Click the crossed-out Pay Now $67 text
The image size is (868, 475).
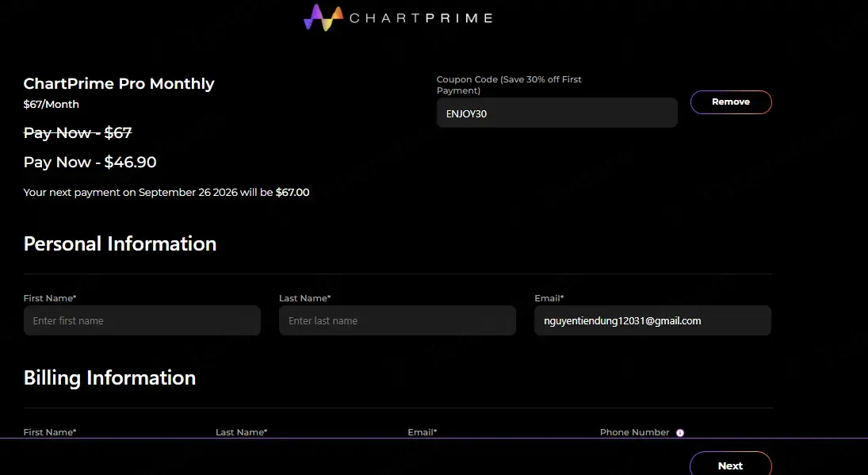point(78,133)
